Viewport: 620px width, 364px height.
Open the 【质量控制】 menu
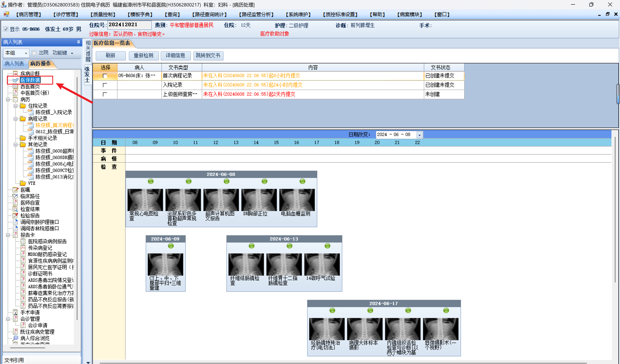tap(103, 15)
